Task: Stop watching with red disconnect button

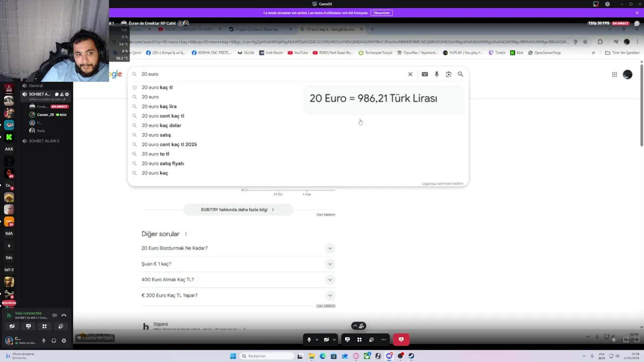Action: (x=401, y=339)
